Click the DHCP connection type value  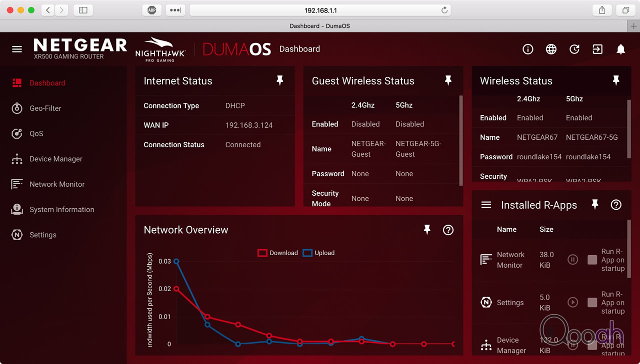[x=235, y=106]
